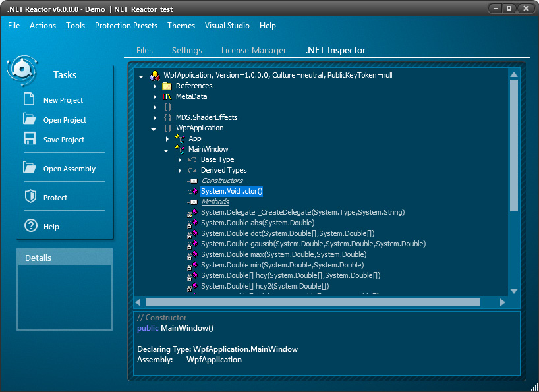Click the Methods link in tree

215,202
